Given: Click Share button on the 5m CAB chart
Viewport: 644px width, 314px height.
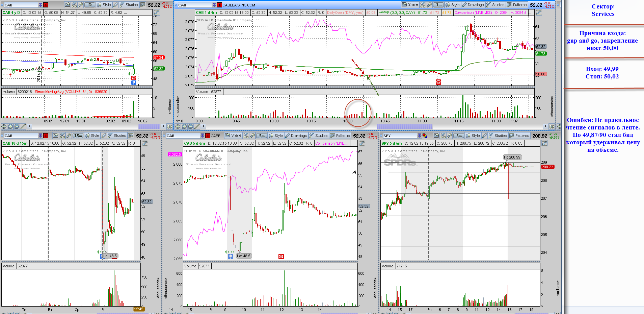Looking at the screenshot, I should click(233, 136).
